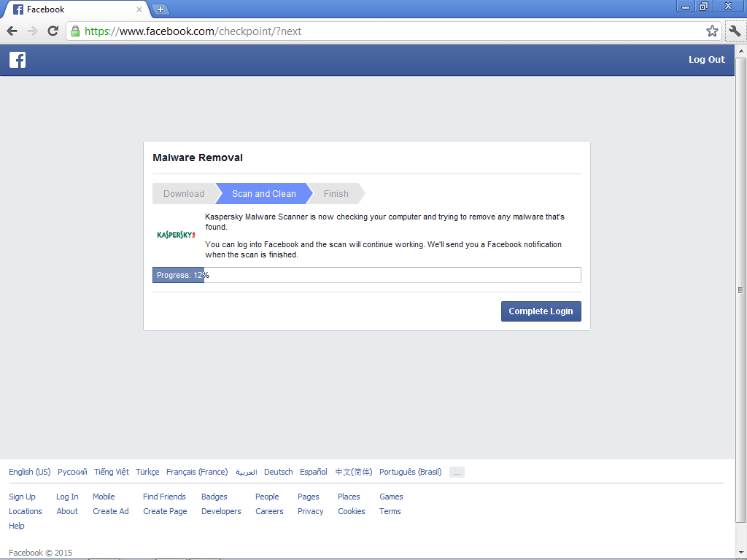747x560 pixels.
Task: Click the Download step
Action: coord(184,194)
